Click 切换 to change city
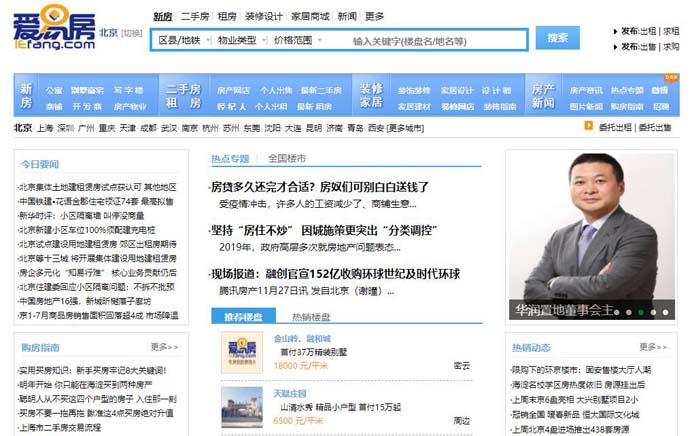Screen dimensions: 690x436 tap(132, 33)
